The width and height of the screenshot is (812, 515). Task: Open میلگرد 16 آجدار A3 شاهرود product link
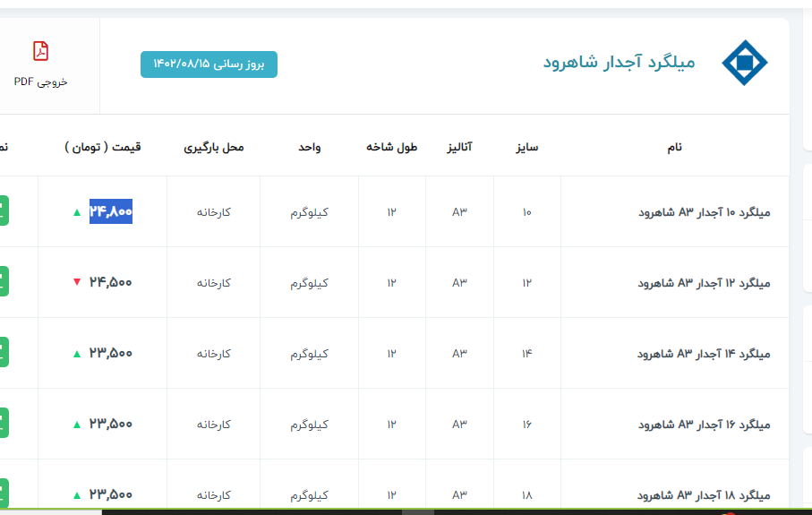(704, 424)
